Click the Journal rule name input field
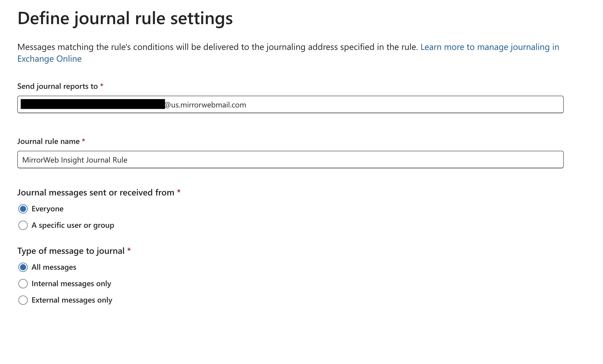The width and height of the screenshot is (603, 364). point(291,160)
